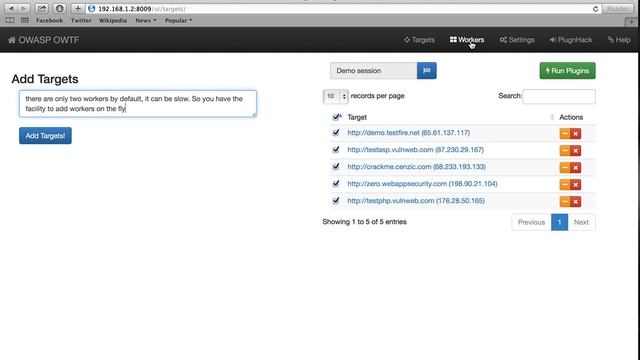Go back with the browser back arrow
The image size is (640, 360).
(x=11, y=9)
